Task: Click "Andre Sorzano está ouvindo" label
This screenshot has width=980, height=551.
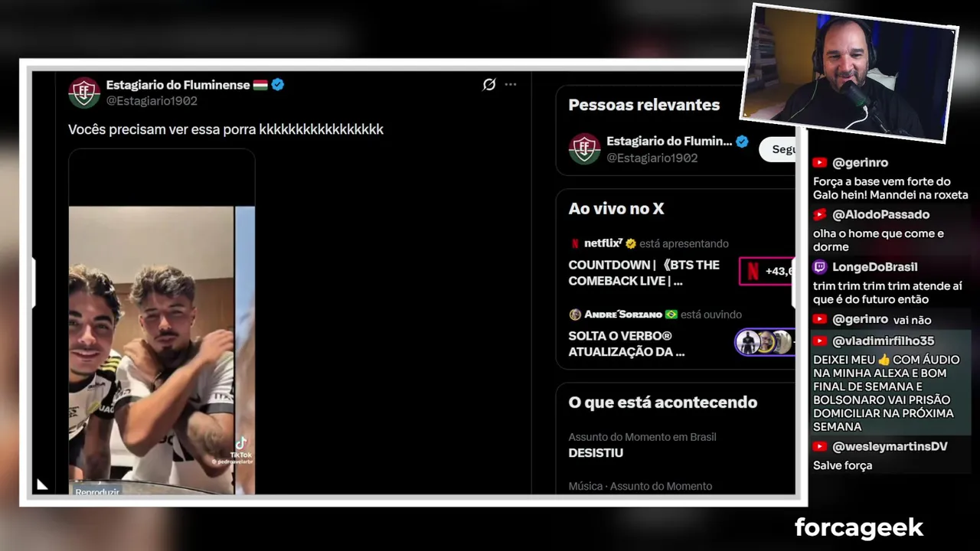Action: tap(663, 315)
